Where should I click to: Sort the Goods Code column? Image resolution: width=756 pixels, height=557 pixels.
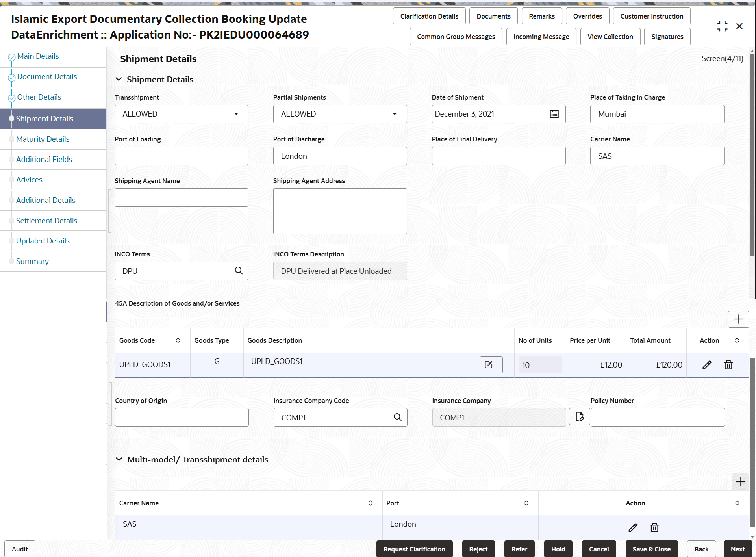178,340
